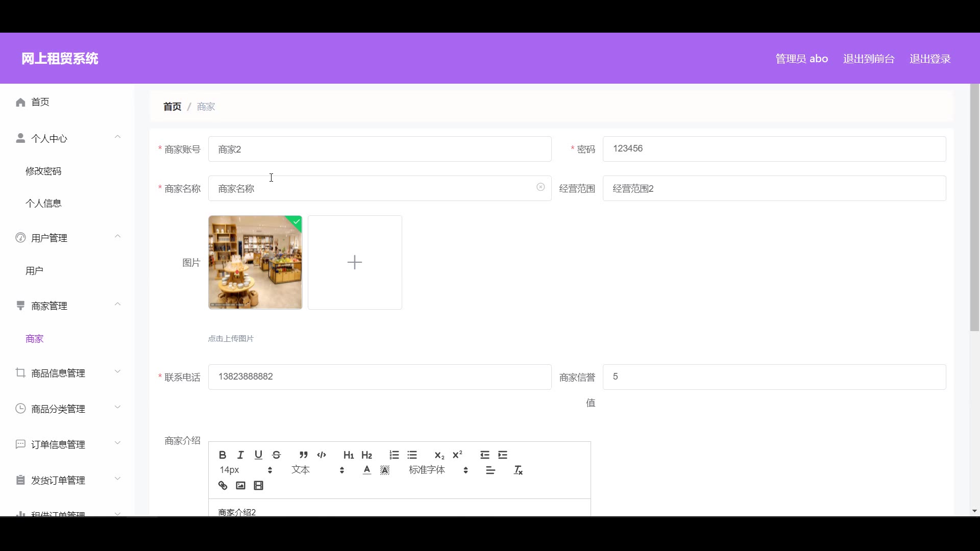Apply italic formatting in editor
The width and height of the screenshot is (980, 551).
[240, 455]
